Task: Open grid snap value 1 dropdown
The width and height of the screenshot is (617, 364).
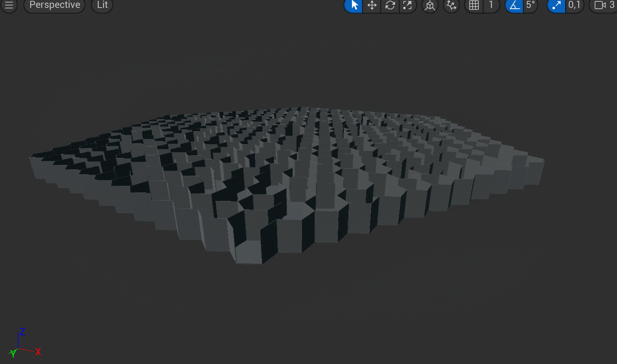Action: click(x=491, y=5)
